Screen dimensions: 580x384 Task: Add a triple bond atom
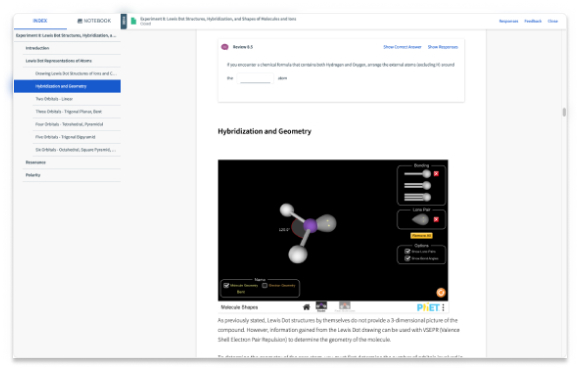click(x=418, y=197)
